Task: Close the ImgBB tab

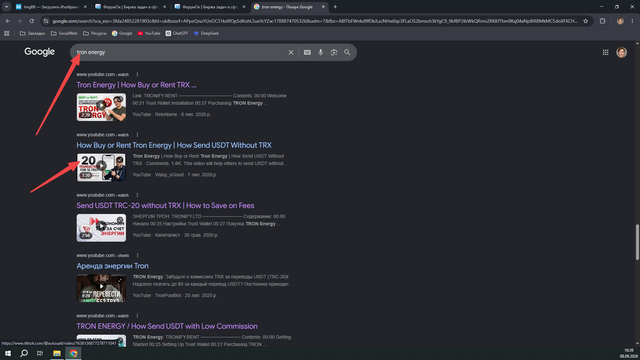Action: pyautogui.click(x=85, y=7)
